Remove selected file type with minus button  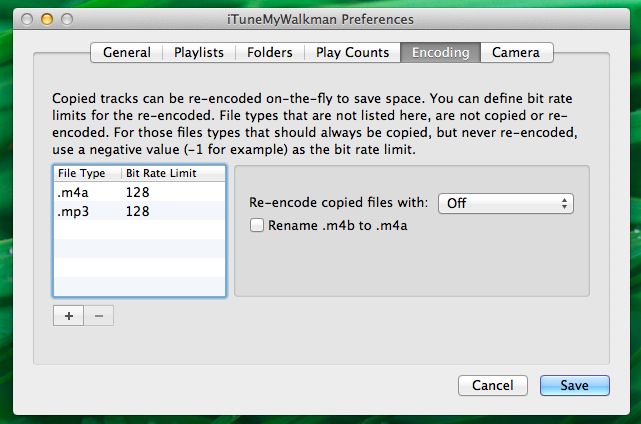click(99, 316)
